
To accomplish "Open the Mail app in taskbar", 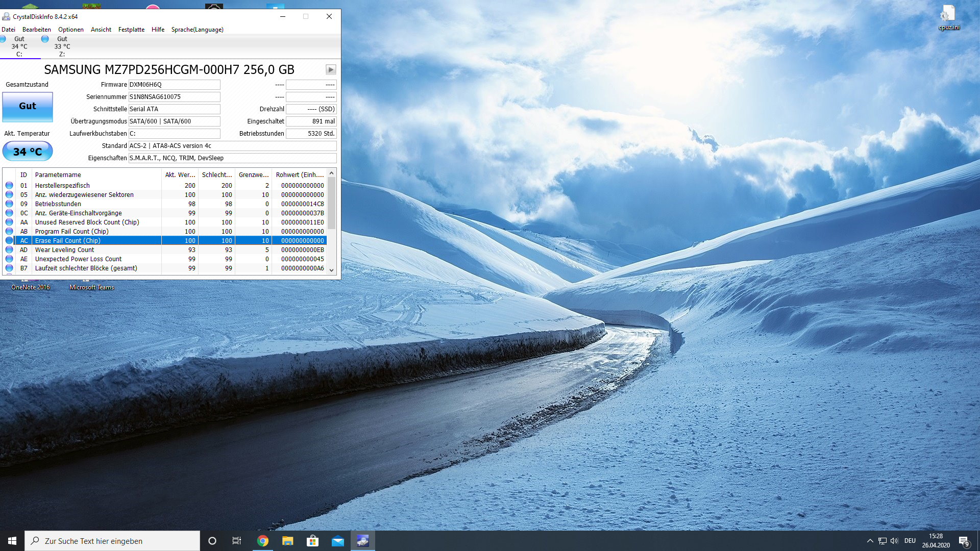I will pos(337,541).
